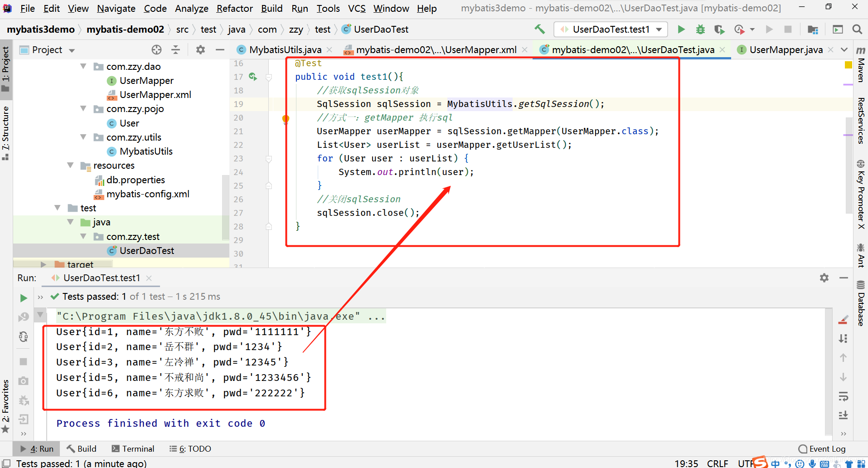
Task: Click the intention light bulb on line 20
Action: [286, 119]
